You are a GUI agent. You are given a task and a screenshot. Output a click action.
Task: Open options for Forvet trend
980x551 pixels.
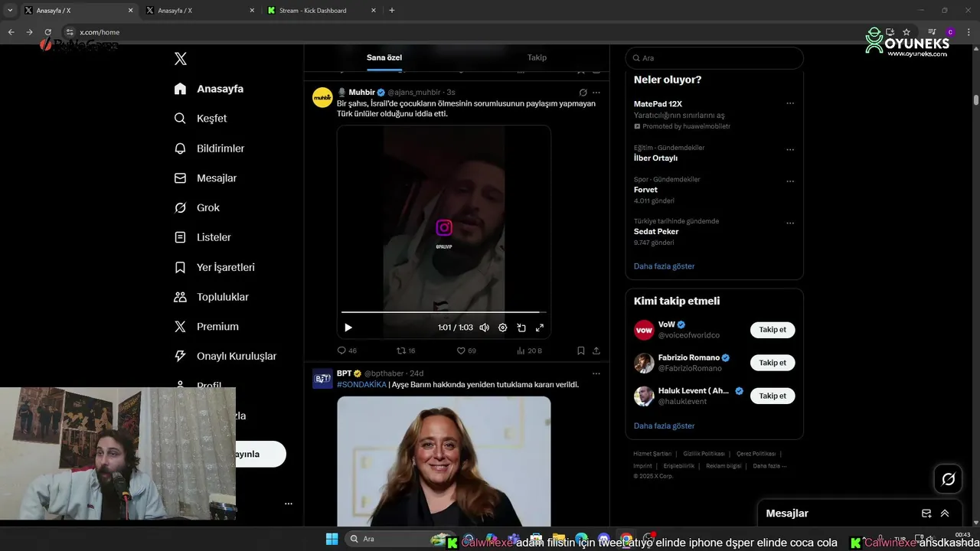click(790, 181)
